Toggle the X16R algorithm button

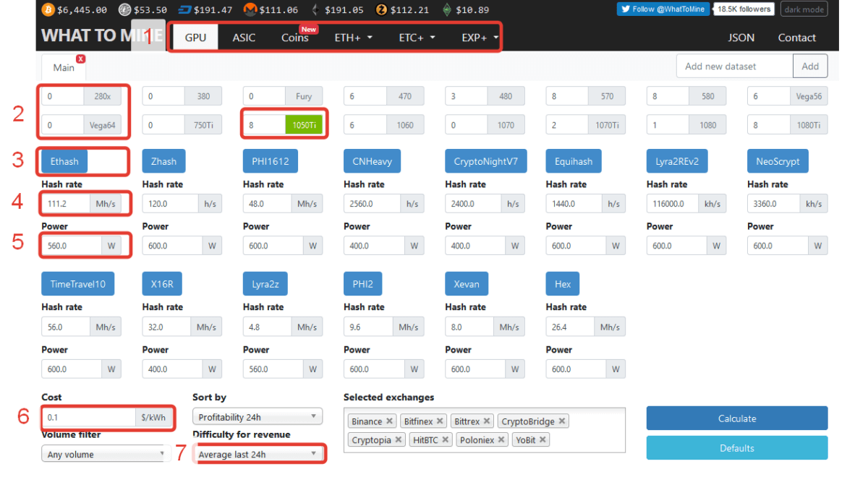pos(162,284)
